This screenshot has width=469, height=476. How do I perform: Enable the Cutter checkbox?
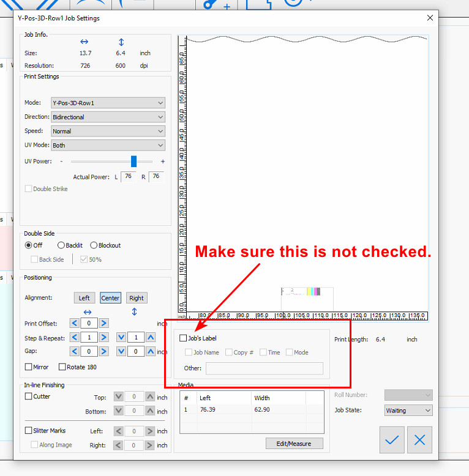coord(29,396)
